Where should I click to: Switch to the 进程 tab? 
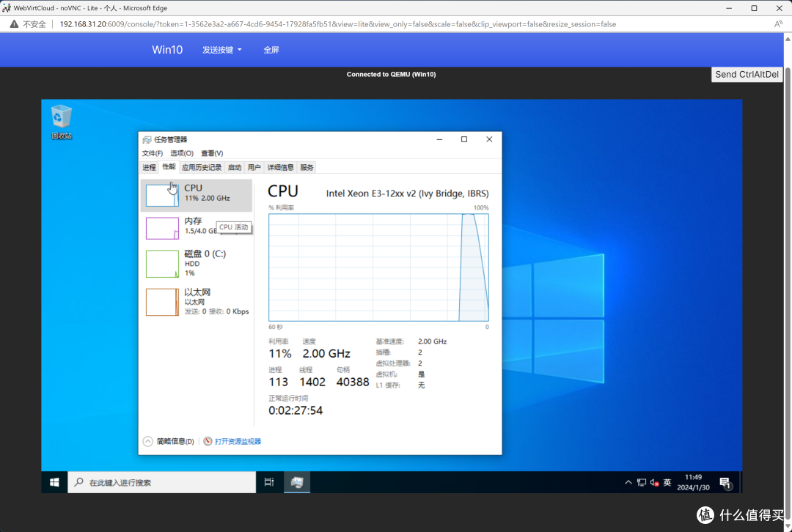point(149,167)
